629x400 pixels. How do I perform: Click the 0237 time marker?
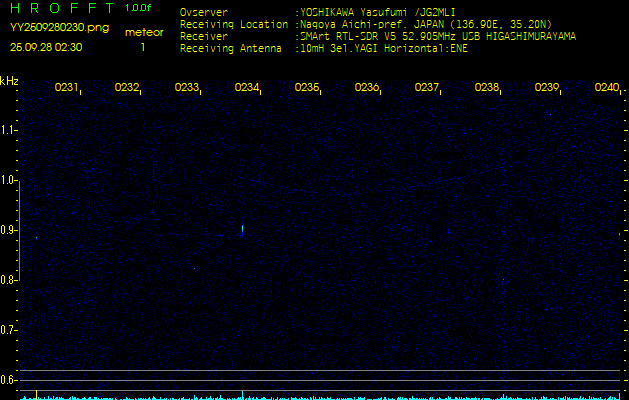[x=427, y=87]
